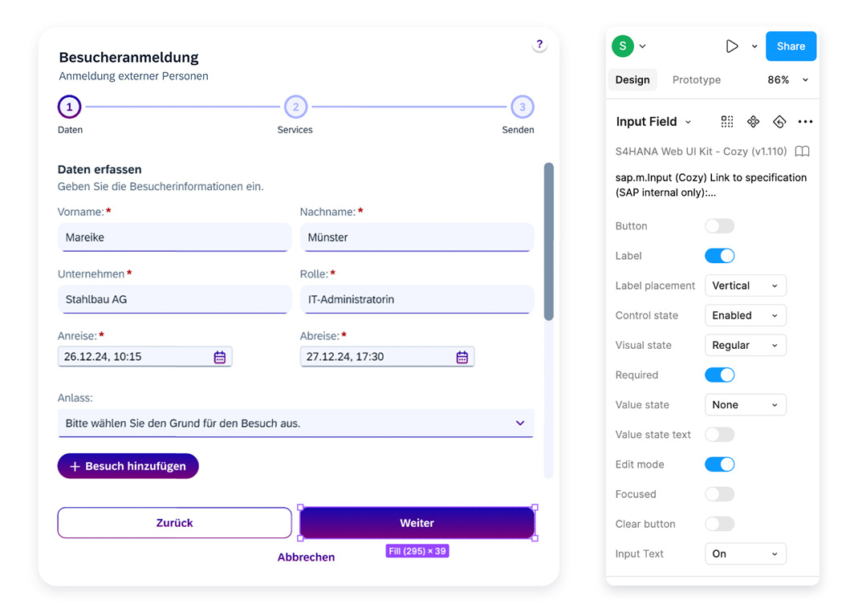Viewport: 850px width, 616px height.
Task: Click the Zurück button
Action: (x=174, y=523)
